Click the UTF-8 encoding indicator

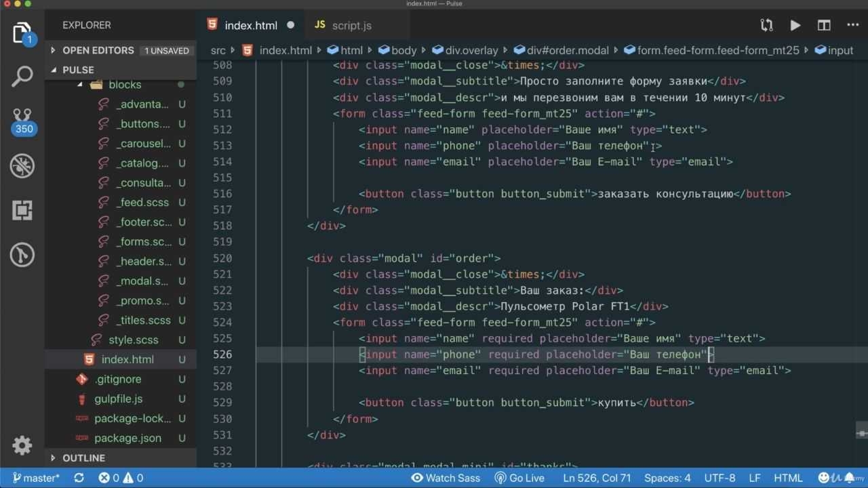(719, 478)
